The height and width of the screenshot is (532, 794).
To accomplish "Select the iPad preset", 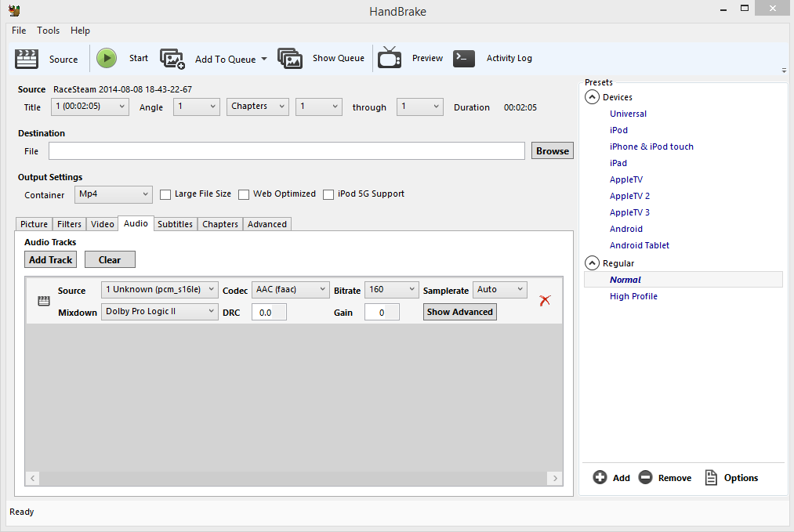I will coord(618,163).
